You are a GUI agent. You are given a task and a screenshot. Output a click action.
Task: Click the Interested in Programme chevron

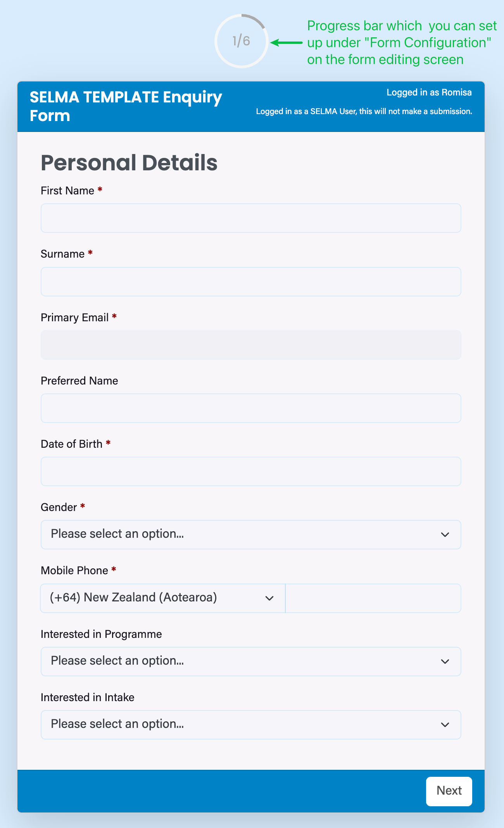tap(445, 662)
